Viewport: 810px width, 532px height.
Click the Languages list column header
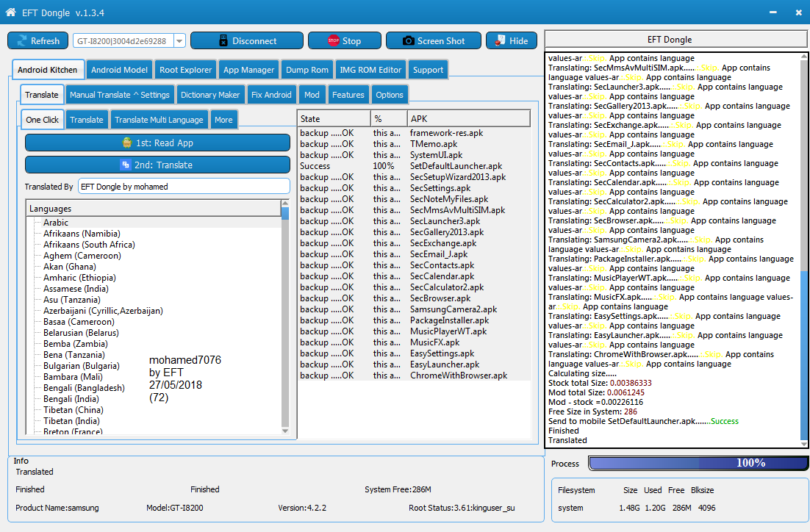pos(154,209)
